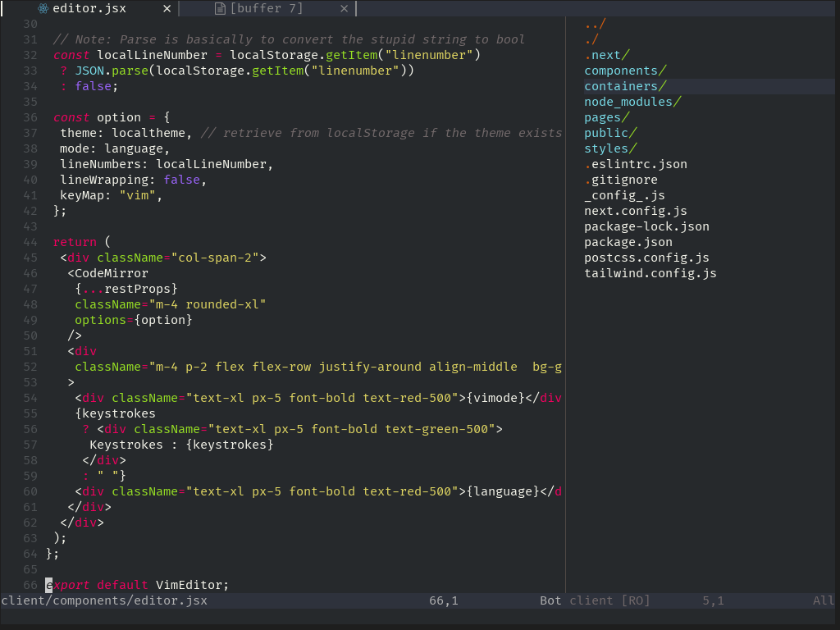Click the 66,1 cursor position indicator
This screenshot has width=840, height=630.
(442, 600)
